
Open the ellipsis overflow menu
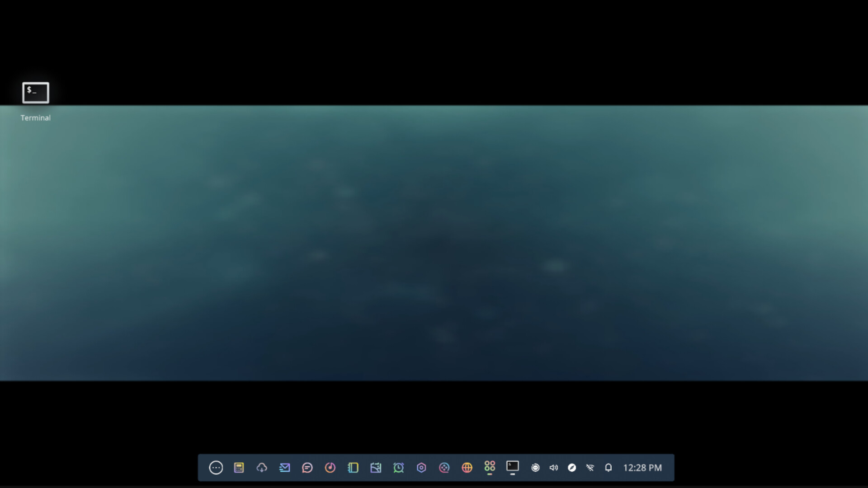[216, 468]
